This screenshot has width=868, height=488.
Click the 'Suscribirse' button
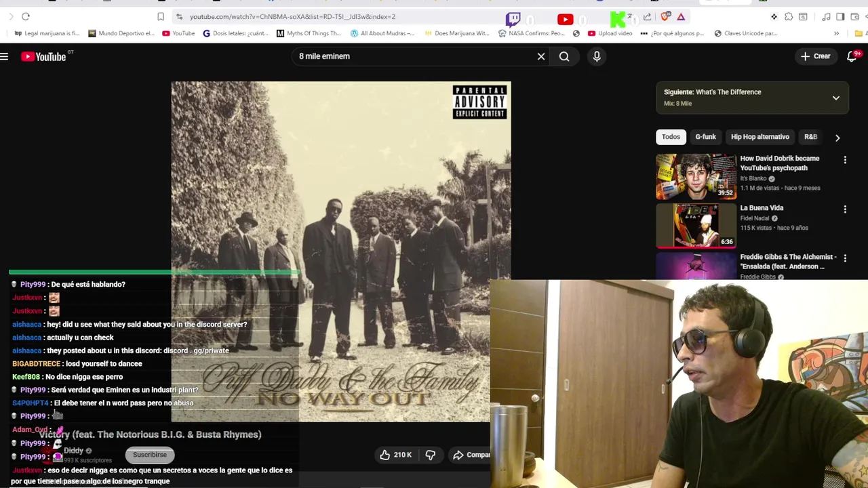(150, 455)
